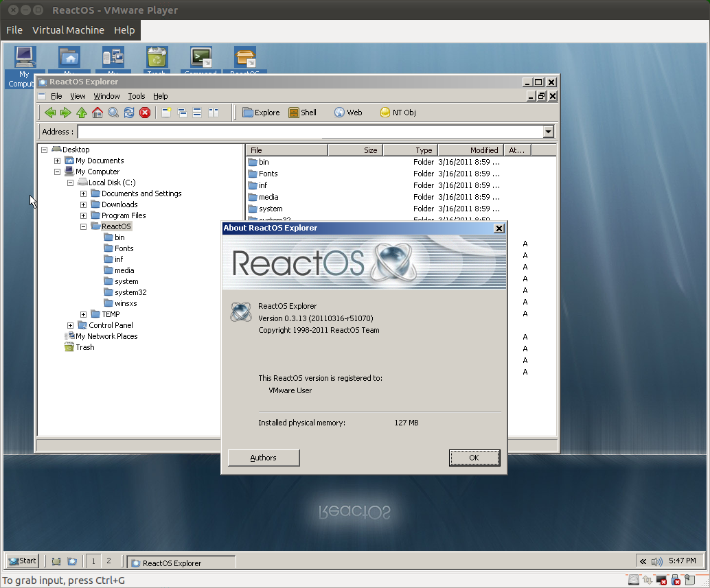The width and height of the screenshot is (710, 588).
Task: Open the View menu in Explorer
Action: [79, 96]
